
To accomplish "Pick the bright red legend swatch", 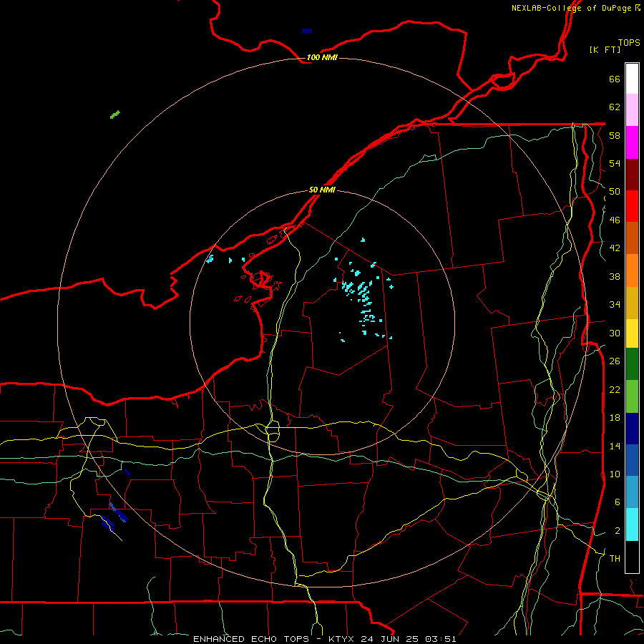I will (x=632, y=206).
